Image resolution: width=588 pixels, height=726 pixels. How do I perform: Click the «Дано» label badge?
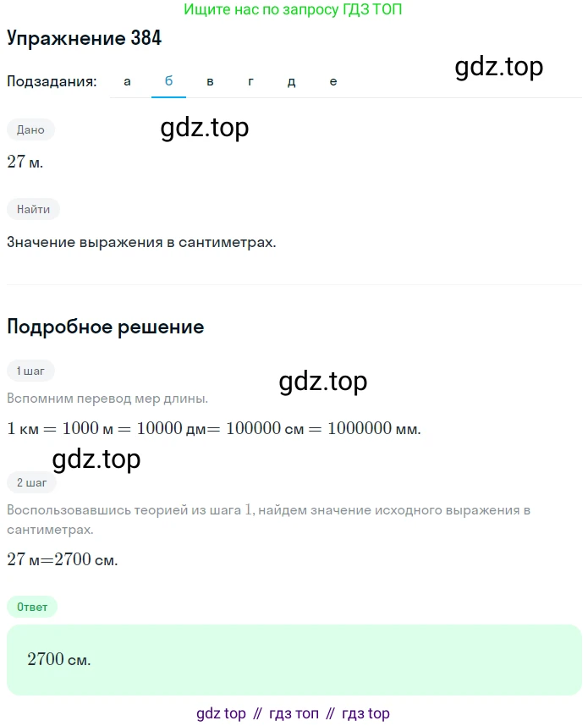click(30, 129)
